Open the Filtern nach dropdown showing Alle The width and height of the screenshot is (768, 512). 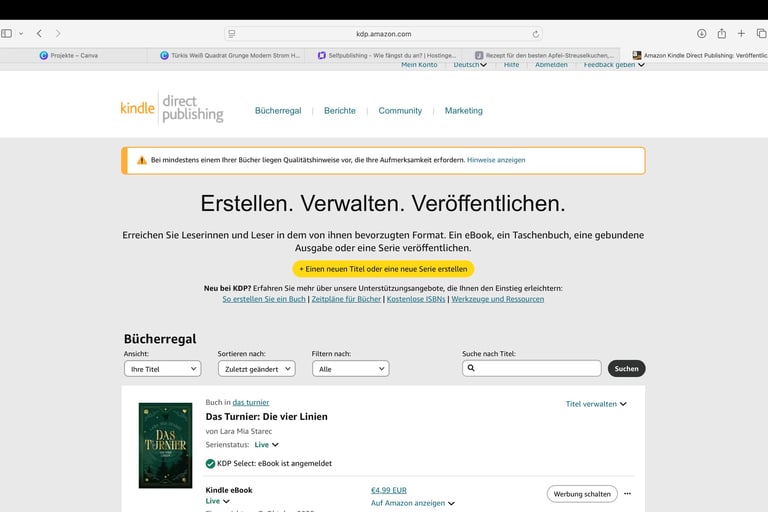point(351,369)
